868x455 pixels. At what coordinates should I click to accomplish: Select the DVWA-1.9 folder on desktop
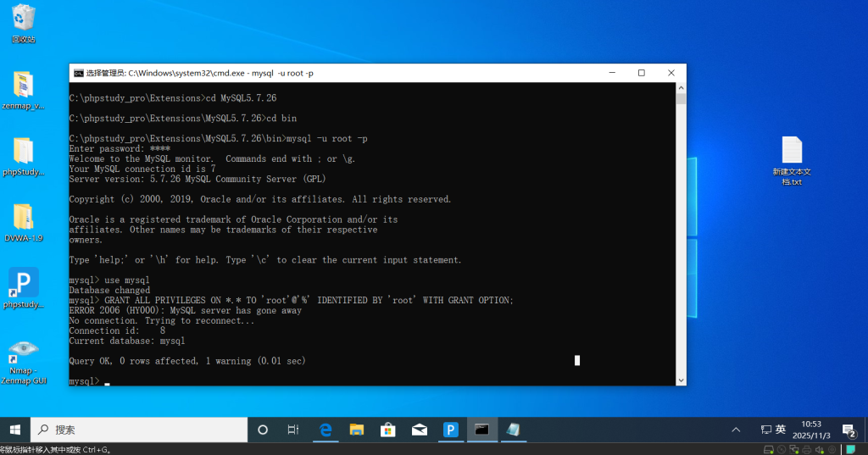tap(23, 218)
